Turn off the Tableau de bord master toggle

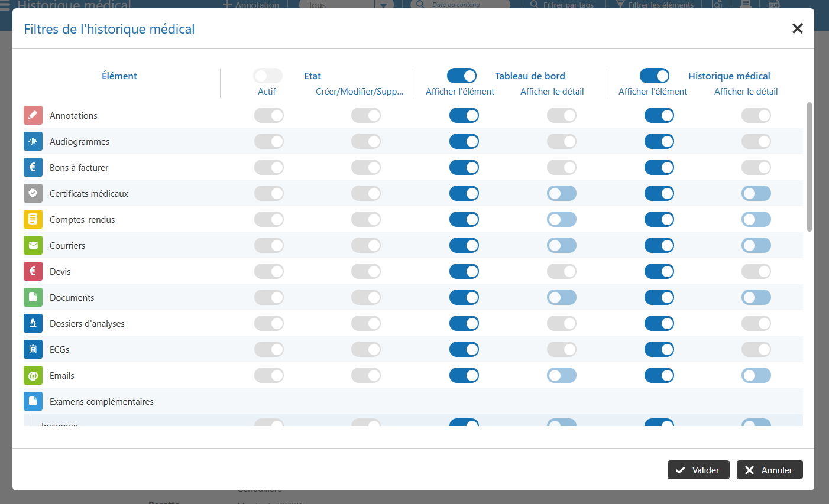[462, 76]
